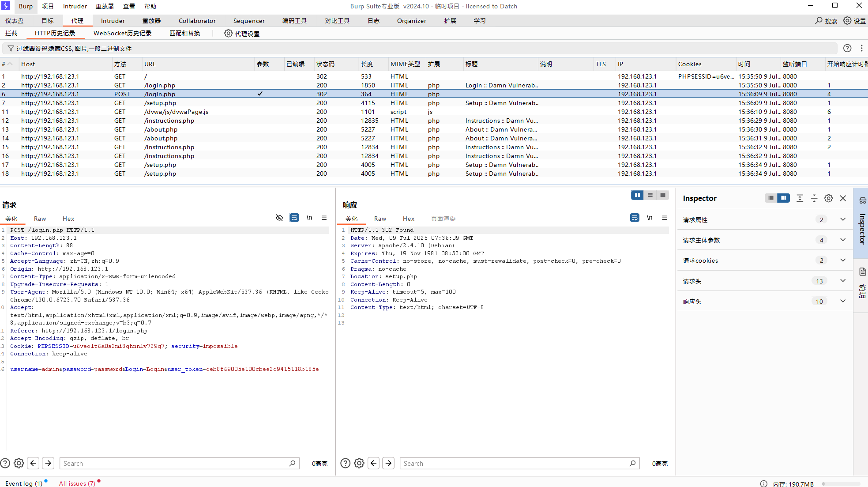Viewport: 868px width, 487px height.
Task: Expand the response headers (响应头) section
Action: tap(842, 302)
